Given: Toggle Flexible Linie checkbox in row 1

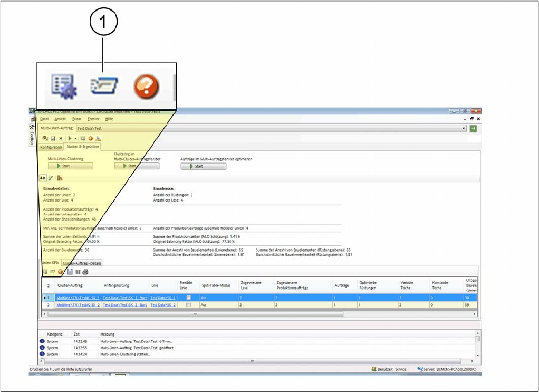Looking at the screenshot, I should point(188,298).
